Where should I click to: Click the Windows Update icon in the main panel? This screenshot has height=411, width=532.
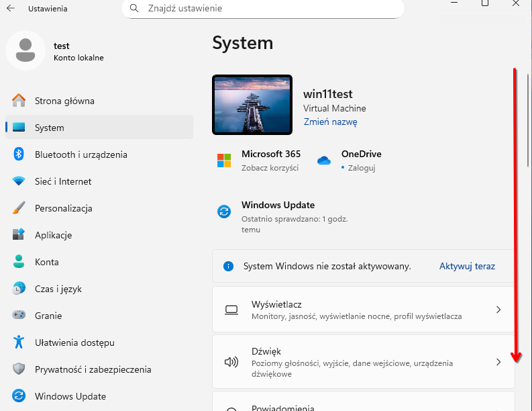pyautogui.click(x=224, y=212)
